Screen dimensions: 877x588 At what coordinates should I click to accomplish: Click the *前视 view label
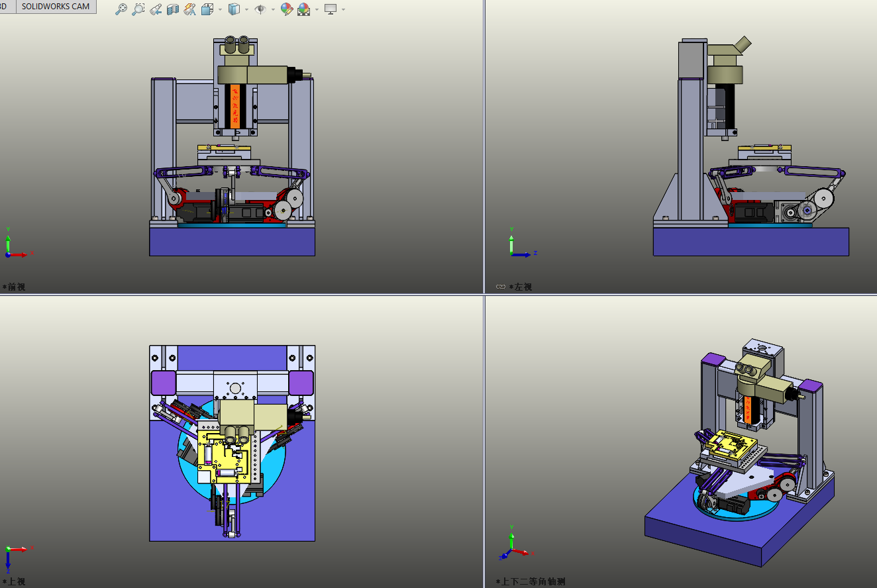coord(14,287)
